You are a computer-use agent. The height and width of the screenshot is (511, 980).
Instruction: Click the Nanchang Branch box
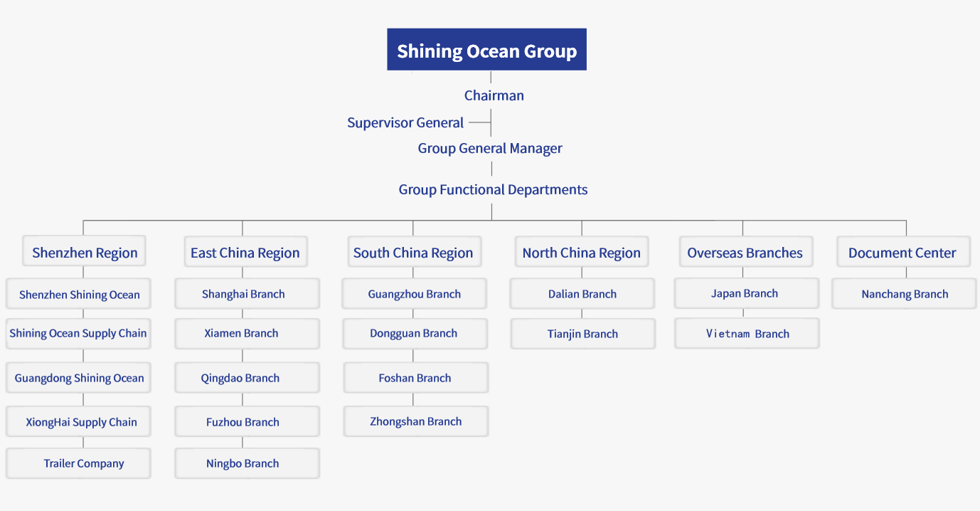(904, 294)
